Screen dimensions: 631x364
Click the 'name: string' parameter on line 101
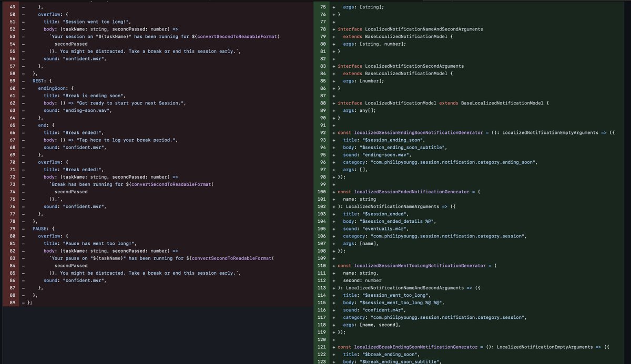[x=359, y=199]
